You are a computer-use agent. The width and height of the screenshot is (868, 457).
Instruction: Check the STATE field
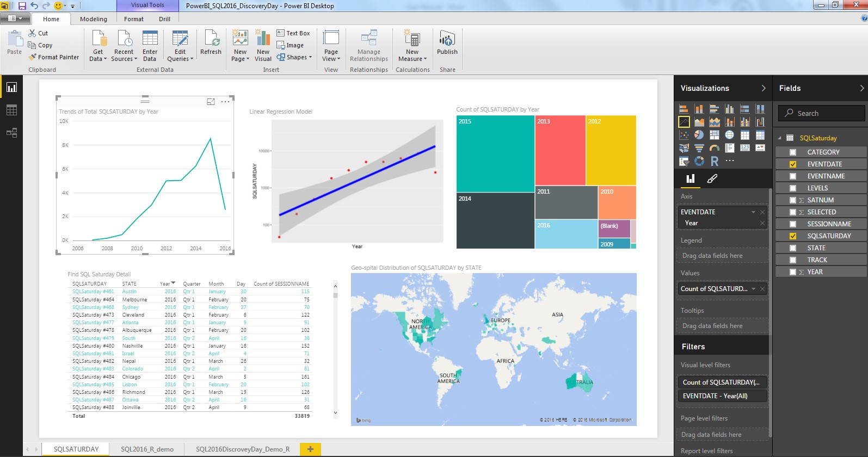point(793,248)
